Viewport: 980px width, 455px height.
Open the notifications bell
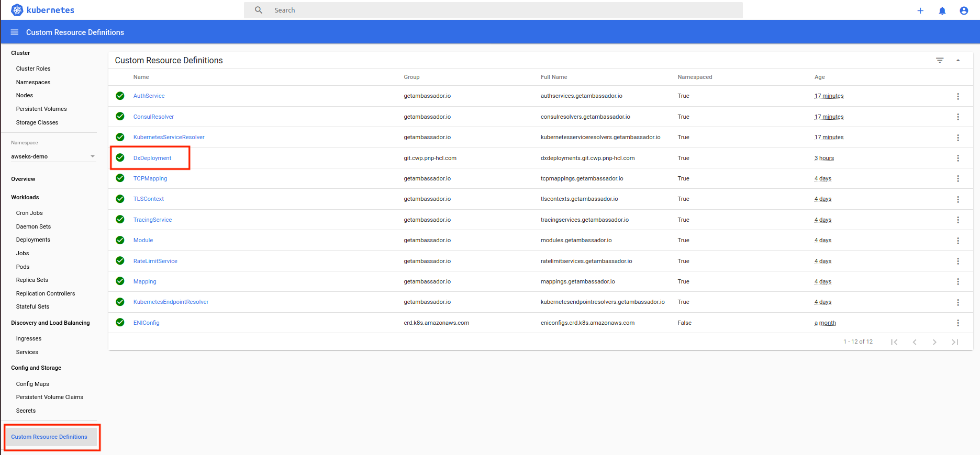(942, 10)
